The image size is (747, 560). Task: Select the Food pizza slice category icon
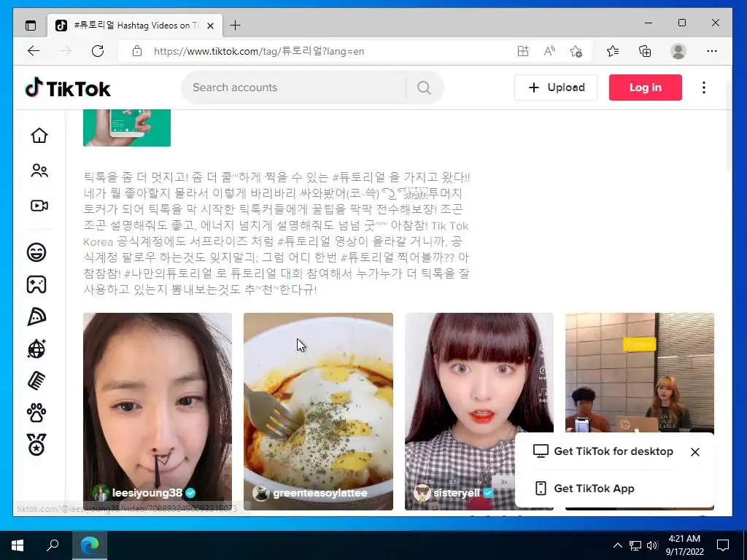click(x=36, y=316)
